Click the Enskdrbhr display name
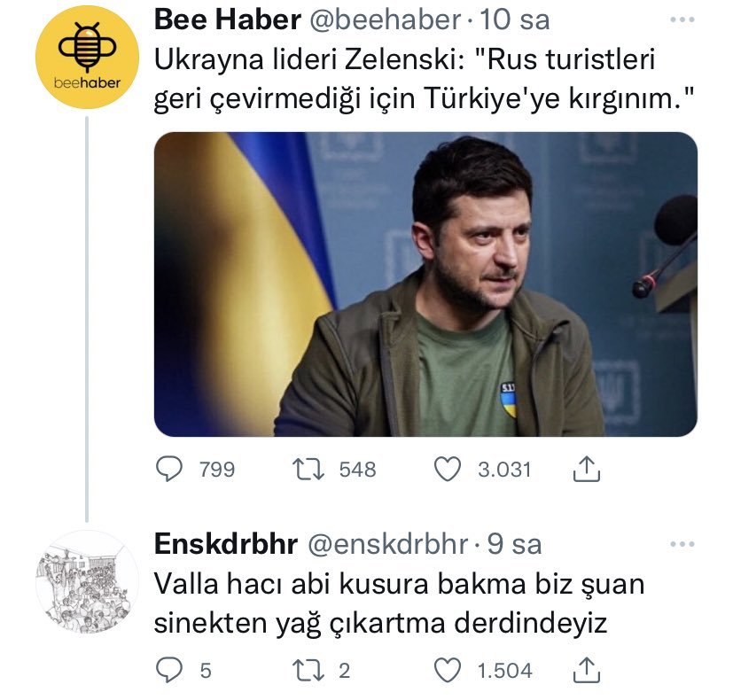733x700 pixels. pyautogui.click(x=225, y=543)
